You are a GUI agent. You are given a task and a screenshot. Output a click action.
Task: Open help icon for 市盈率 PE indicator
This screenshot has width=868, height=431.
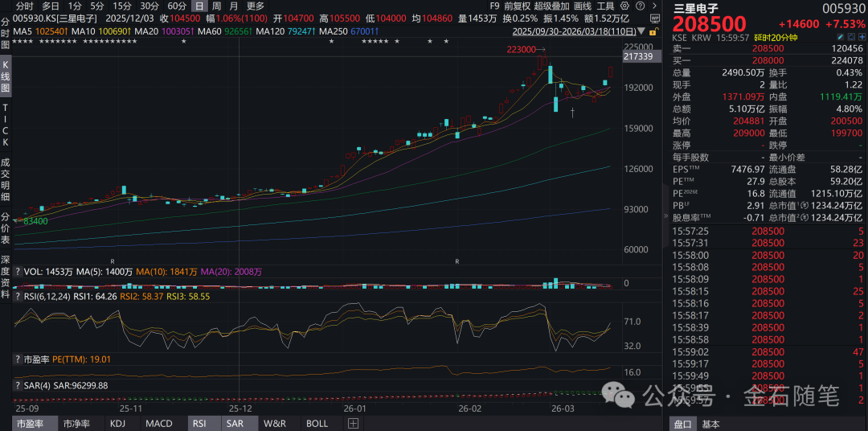coord(18,359)
